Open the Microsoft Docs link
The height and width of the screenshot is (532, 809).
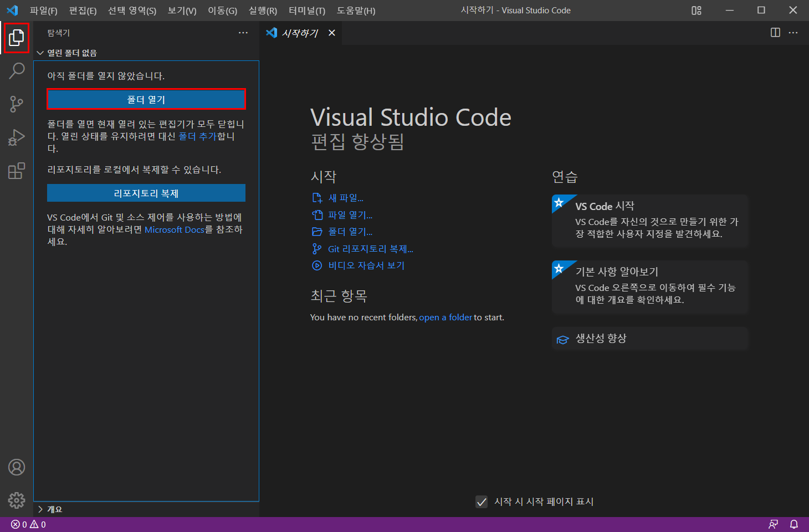pyautogui.click(x=175, y=229)
